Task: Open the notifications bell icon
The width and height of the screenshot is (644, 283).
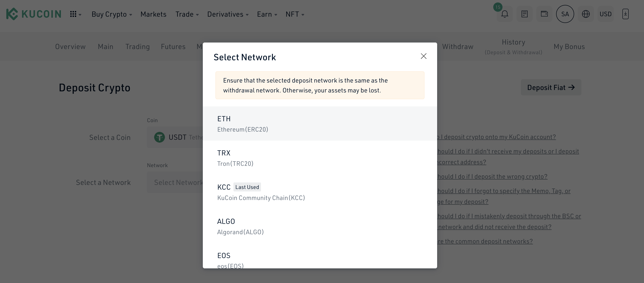Action: click(505, 14)
